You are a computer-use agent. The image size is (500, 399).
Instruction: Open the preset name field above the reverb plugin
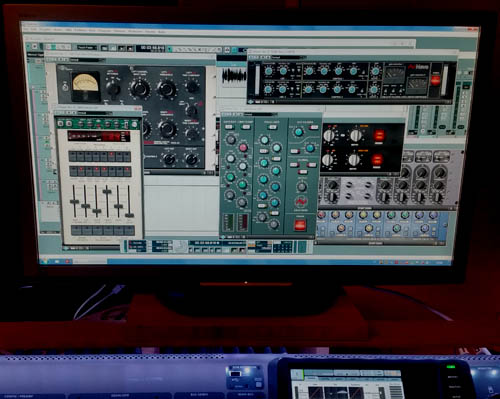pos(94,113)
